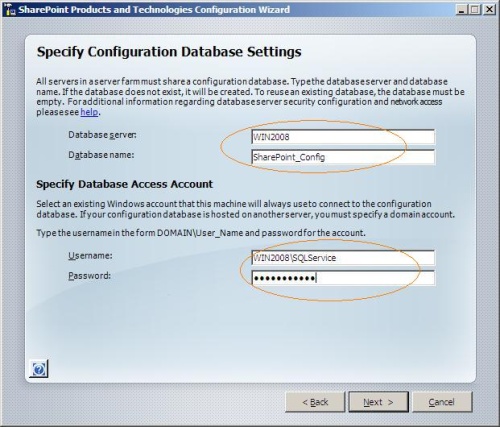500x427 pixels.
Task: Click the 'Password:' label
Action: 89,276
